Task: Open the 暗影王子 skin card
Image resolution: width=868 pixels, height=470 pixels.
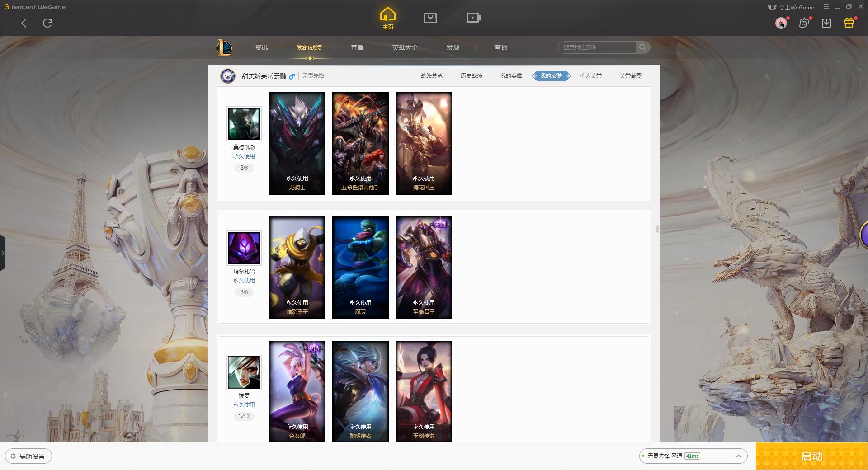Action: tap(297, 268)
